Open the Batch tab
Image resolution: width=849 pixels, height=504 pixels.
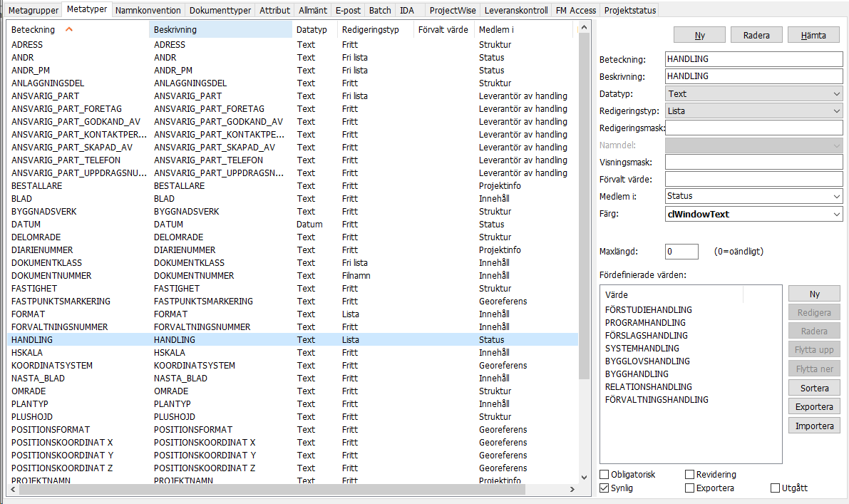click(x=380, y=10)
